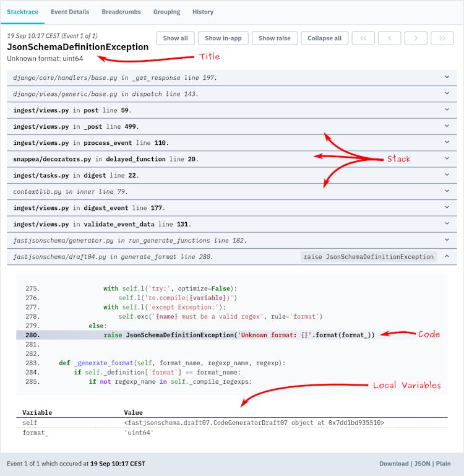Go to the next event arrow button
The height and width of the screenshot is (476, 464).
(x=416, y=38)
